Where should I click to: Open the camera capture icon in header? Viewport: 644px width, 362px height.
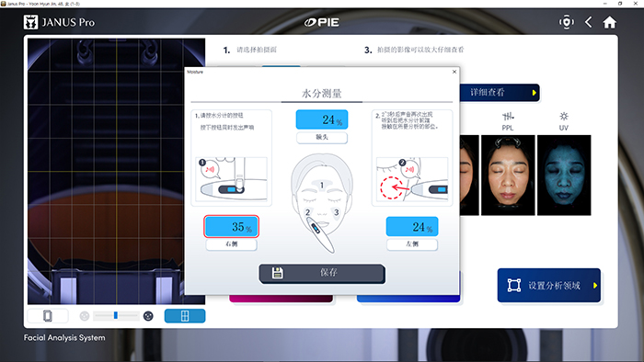[x=567, y=22]
